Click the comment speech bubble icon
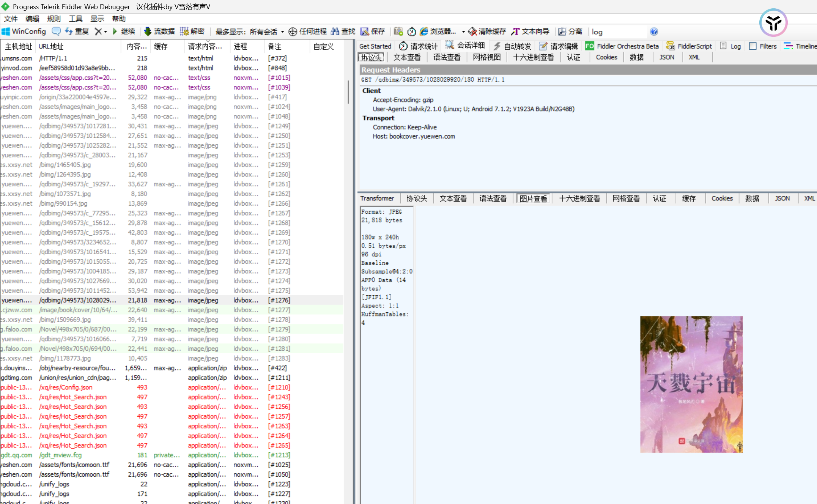The width and height of the screenshot is (817, 504). tap(56, 31)
